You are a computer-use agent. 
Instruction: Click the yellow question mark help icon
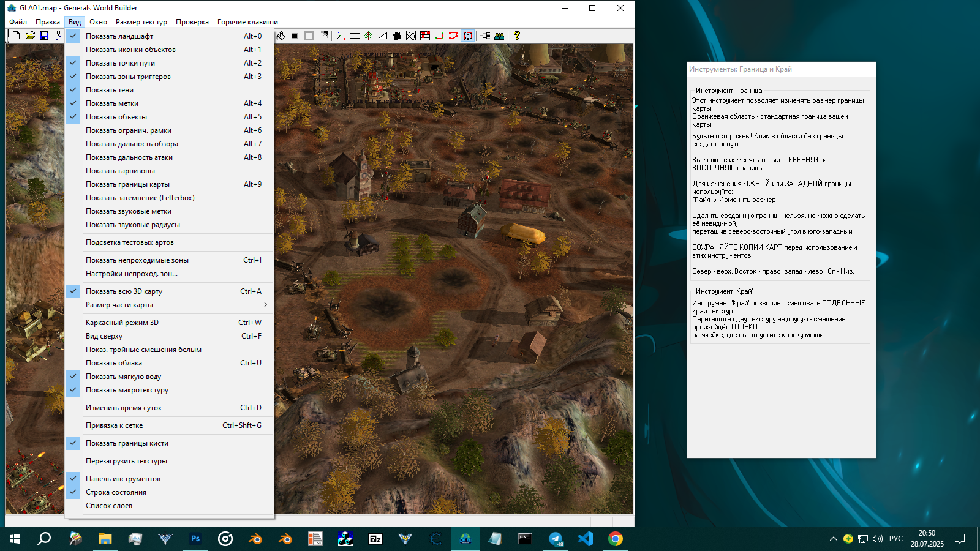517,36
